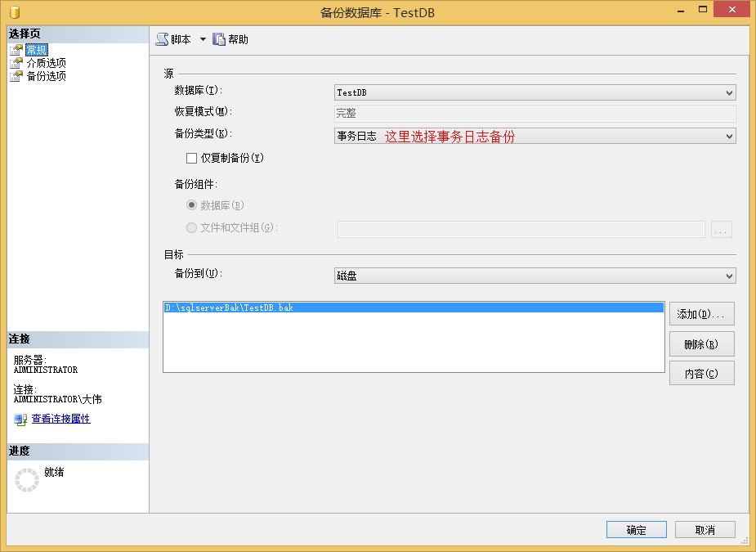Image resolution: width=756 pixels, height=552 pixels.
Task: Click the 删除(R) button
Action: click(701, 344)
